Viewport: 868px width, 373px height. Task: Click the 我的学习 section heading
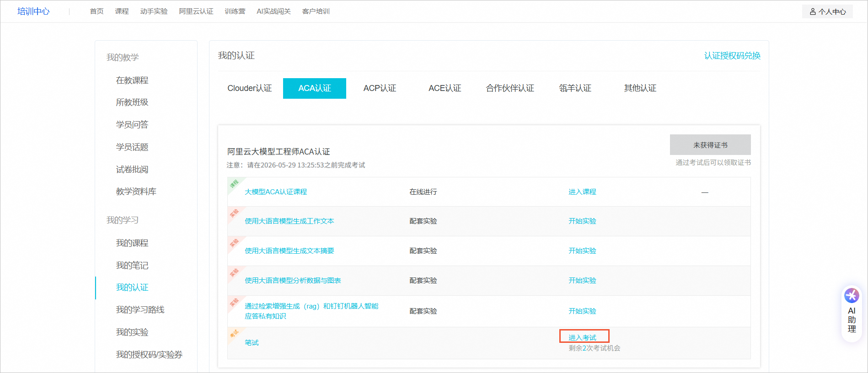123,220
